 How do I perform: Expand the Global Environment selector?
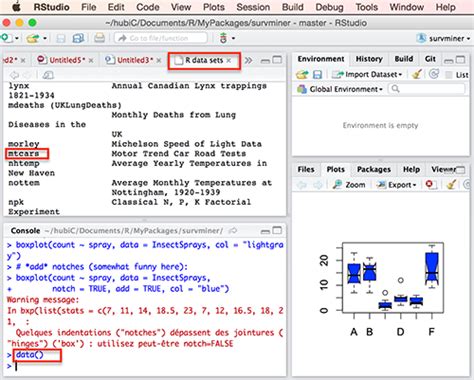click(340, 89)
